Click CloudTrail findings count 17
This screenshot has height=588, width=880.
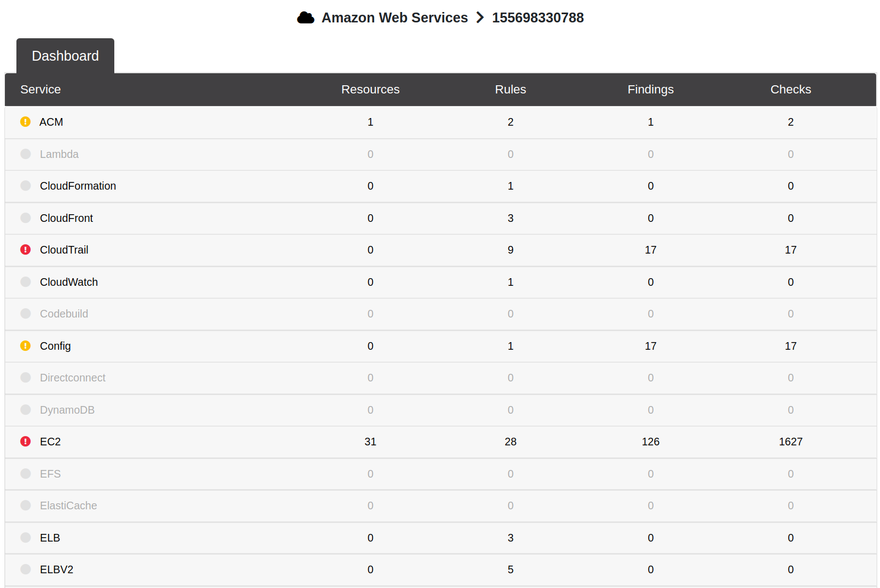click(650, 250)
